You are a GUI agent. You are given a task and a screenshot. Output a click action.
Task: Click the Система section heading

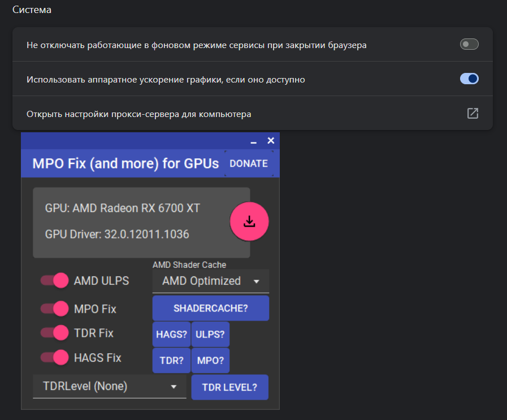point(32,10)
